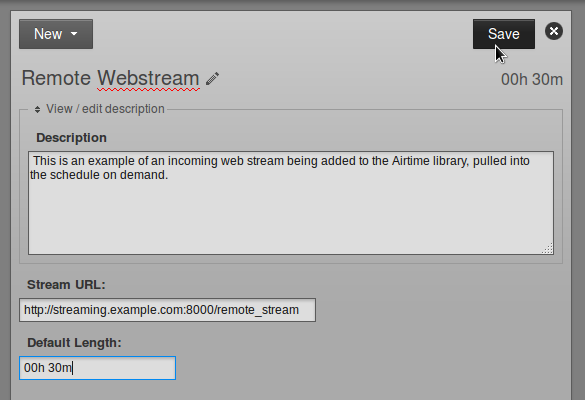Open the New dropdown button
Image resolution: width=585 pixels, height=400 pixels.
click(x=56, y=34)
